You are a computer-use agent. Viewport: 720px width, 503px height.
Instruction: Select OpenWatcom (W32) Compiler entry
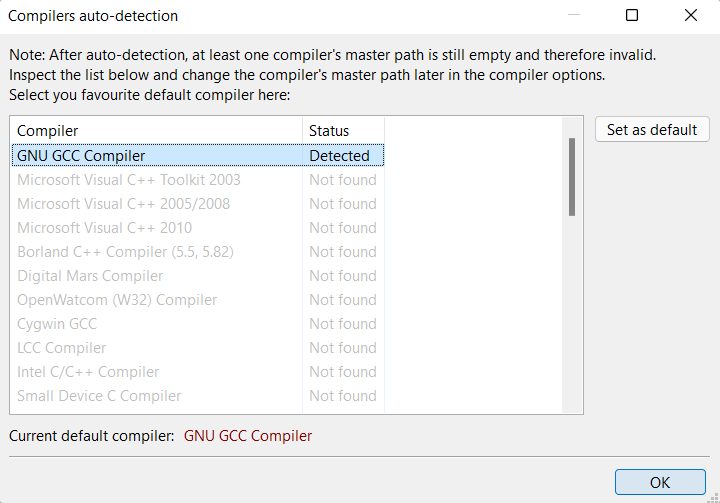117,300
